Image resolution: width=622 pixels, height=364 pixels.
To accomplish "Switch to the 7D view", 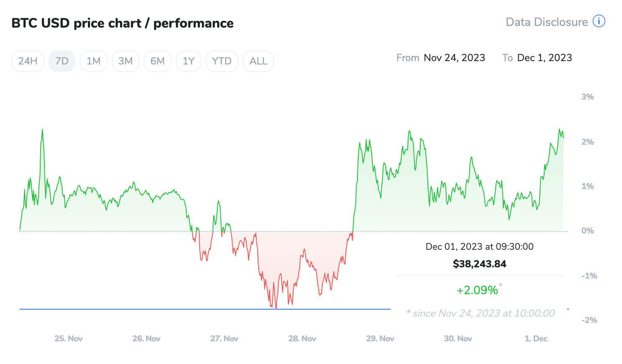I will coord(62,61).
